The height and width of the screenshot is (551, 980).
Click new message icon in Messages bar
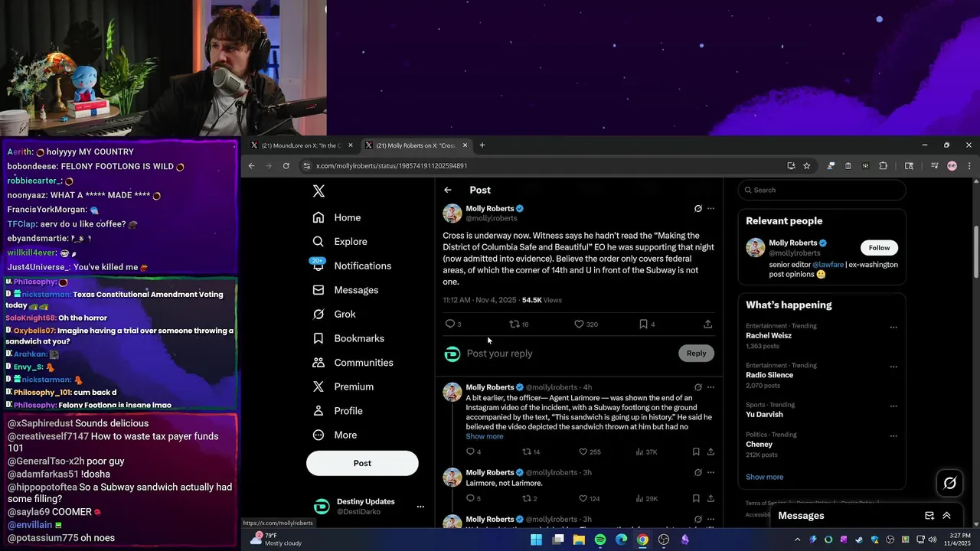point(929,516)
